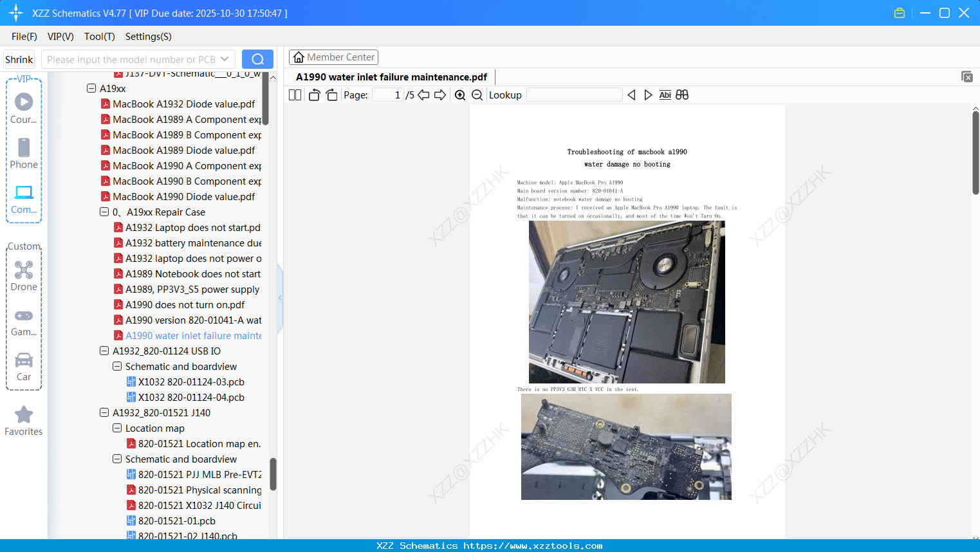Collapse the A19xx folder
The width and height of the screenshot is (980, 552).
point(91,88)
